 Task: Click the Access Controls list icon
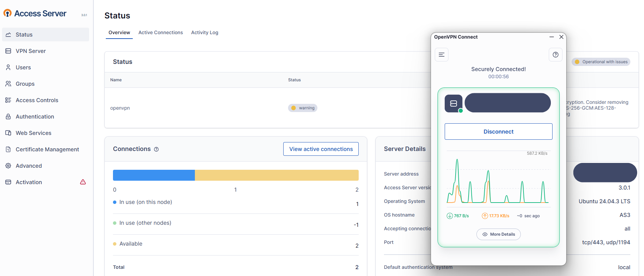[x=8, y=100]
